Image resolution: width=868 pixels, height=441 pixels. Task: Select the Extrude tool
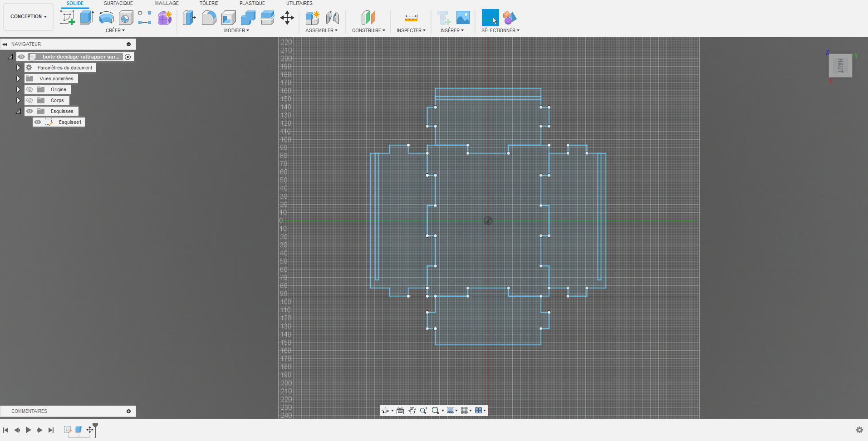87,18
